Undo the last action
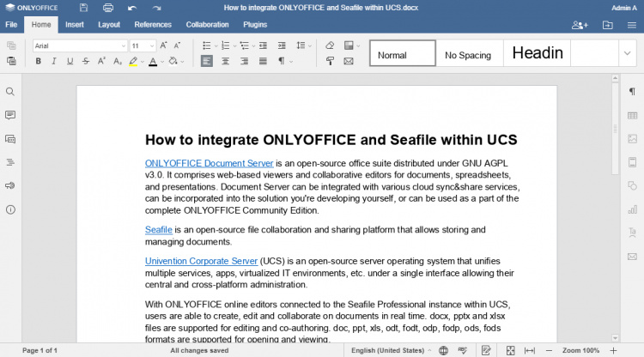Viewport: 644px width, 357px height. click(x=132, y=8)
